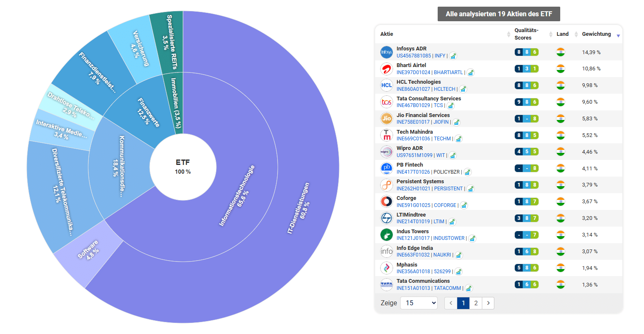
Task: Click the next page arrow button
Action: pyautogui.click(x=488, y=303)
